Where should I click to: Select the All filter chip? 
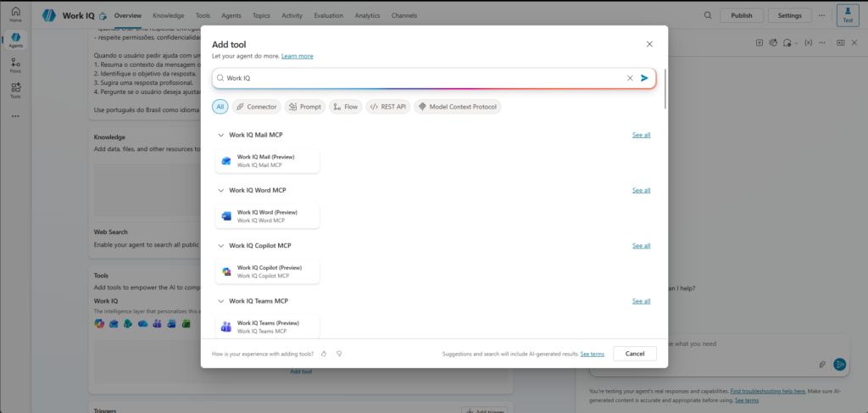pos(220,107)
